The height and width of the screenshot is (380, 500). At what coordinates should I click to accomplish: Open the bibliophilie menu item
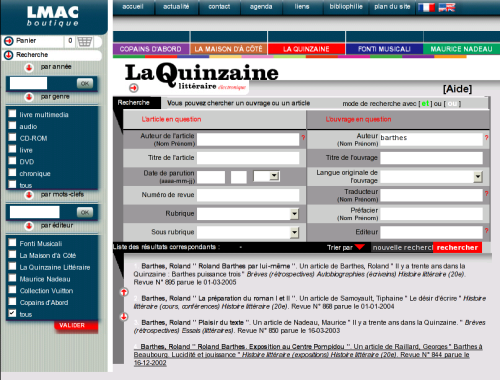[346, 7]
